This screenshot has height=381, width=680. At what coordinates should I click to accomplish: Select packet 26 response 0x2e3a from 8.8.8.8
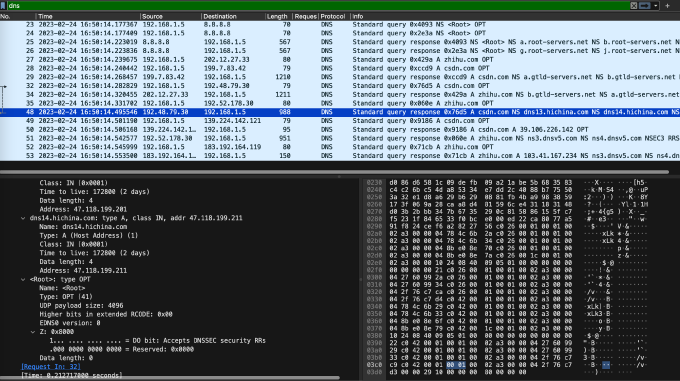coord(340,51)
